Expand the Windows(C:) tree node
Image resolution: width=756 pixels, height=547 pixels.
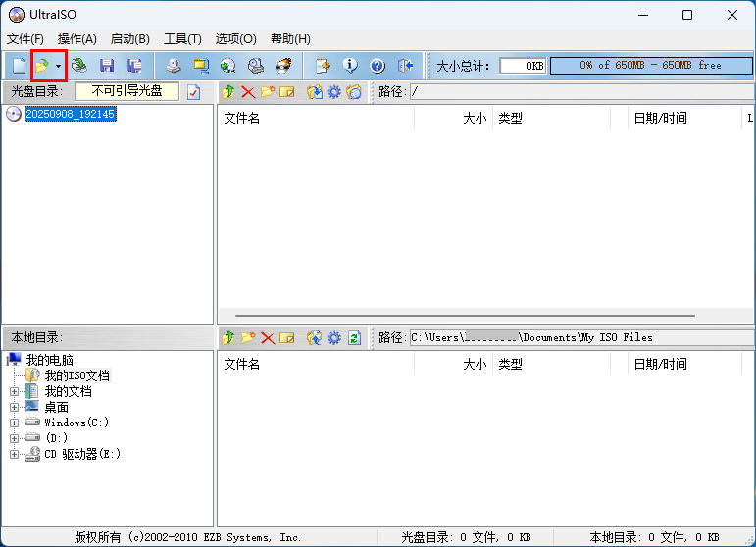14,423
